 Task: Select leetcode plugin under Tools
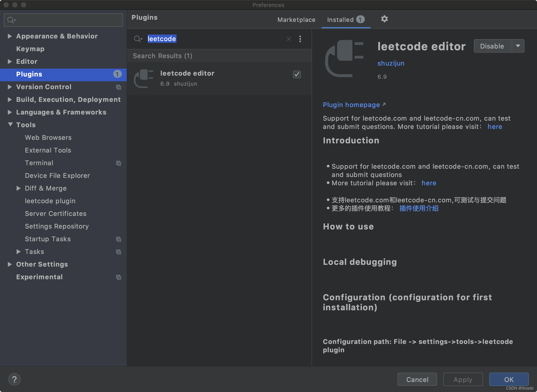click(x=50, y=201)
